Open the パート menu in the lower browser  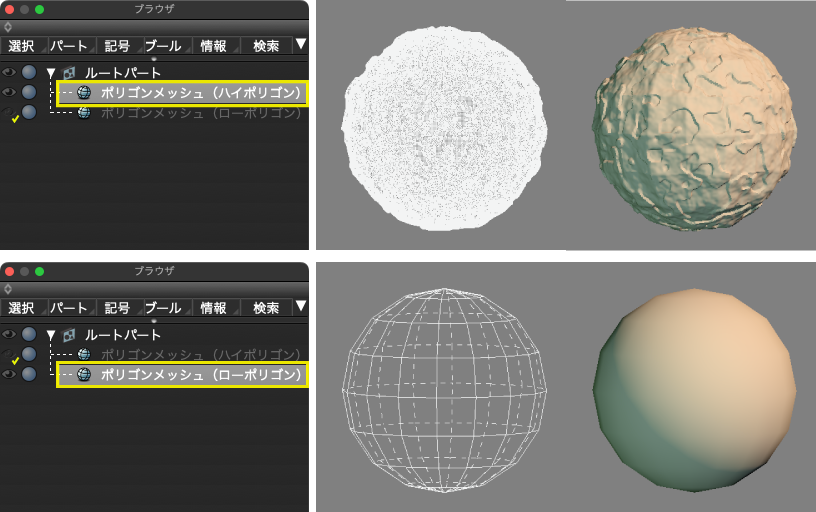(x=72, y=308)
